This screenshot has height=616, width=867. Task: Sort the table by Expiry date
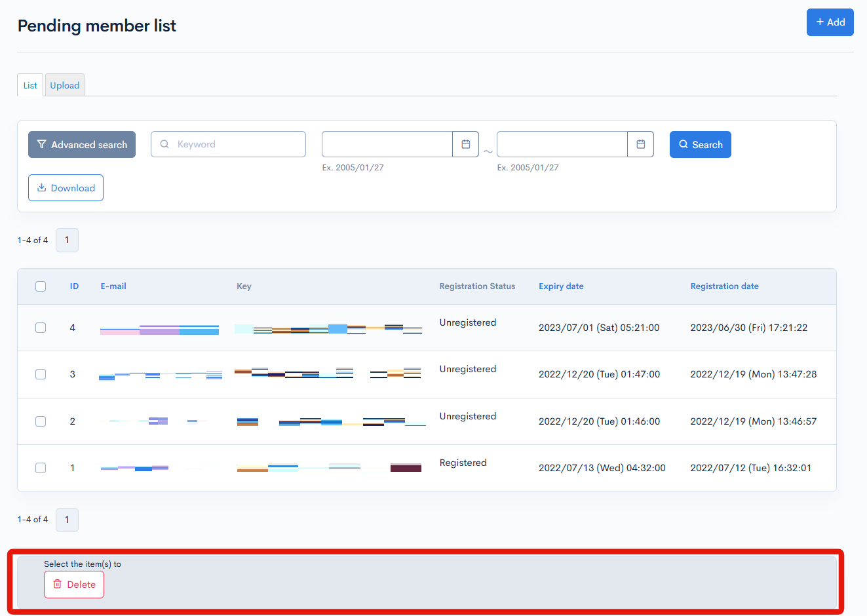[561, 286]
